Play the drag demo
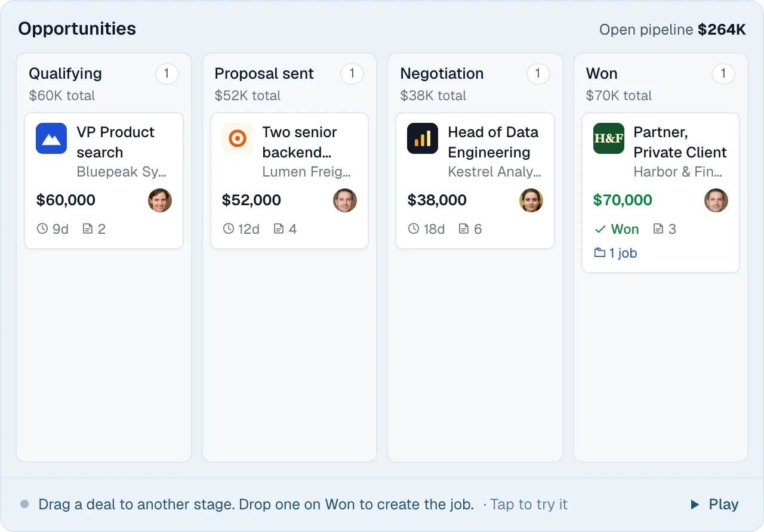The width and height of the screenshot is (764, 532). click(714, 505)
